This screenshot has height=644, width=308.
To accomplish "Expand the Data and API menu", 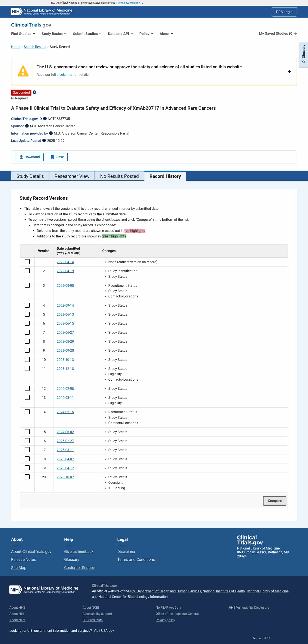I will coord(120,33).
